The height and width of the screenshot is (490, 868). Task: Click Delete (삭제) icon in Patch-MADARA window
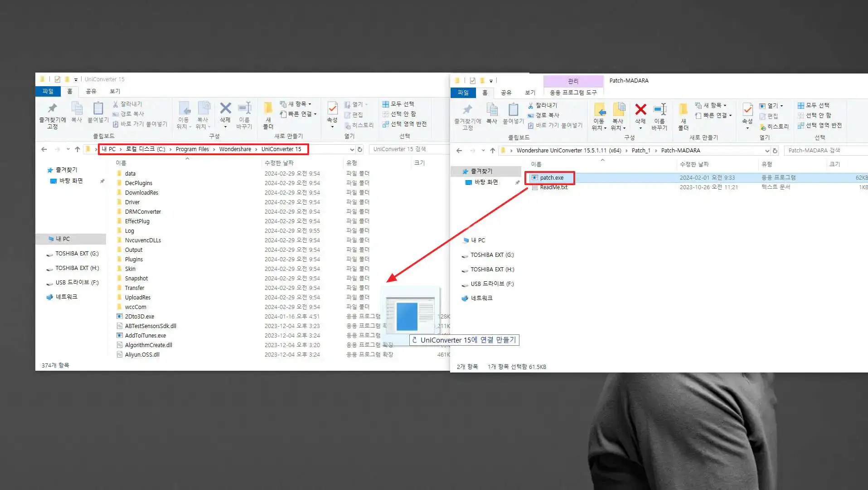pos(640,110)
